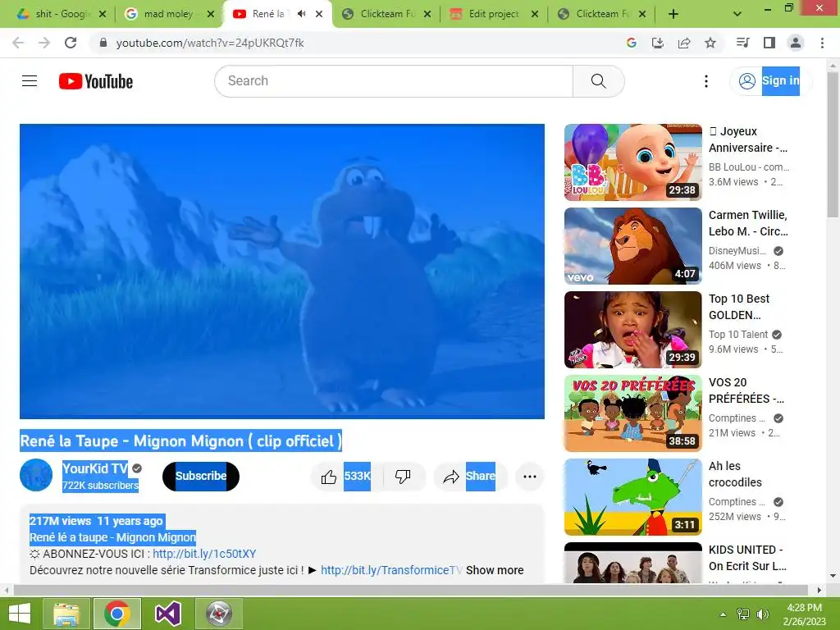Go to YouTube home via logo
The width and height of the screenshot is (840, 630).
click(96, 81)
